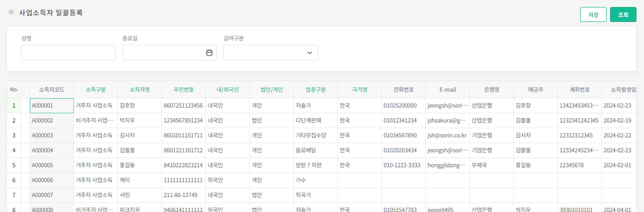Click the 외국인 cell for 케이
The width and height of the screenshot is (644, 212).
[x=227, y=180]
